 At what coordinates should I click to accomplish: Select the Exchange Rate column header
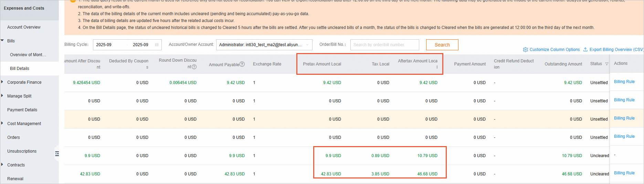coord(267,64)
